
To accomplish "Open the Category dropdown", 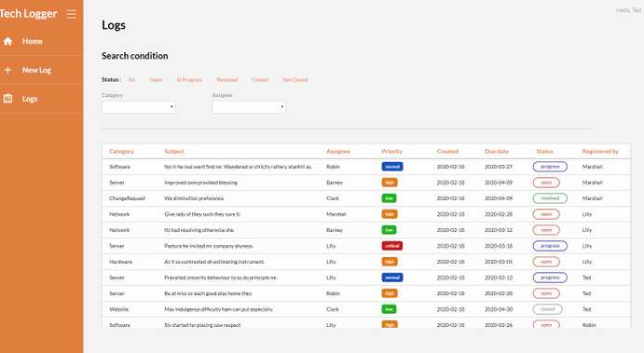I will click(139, 107).
